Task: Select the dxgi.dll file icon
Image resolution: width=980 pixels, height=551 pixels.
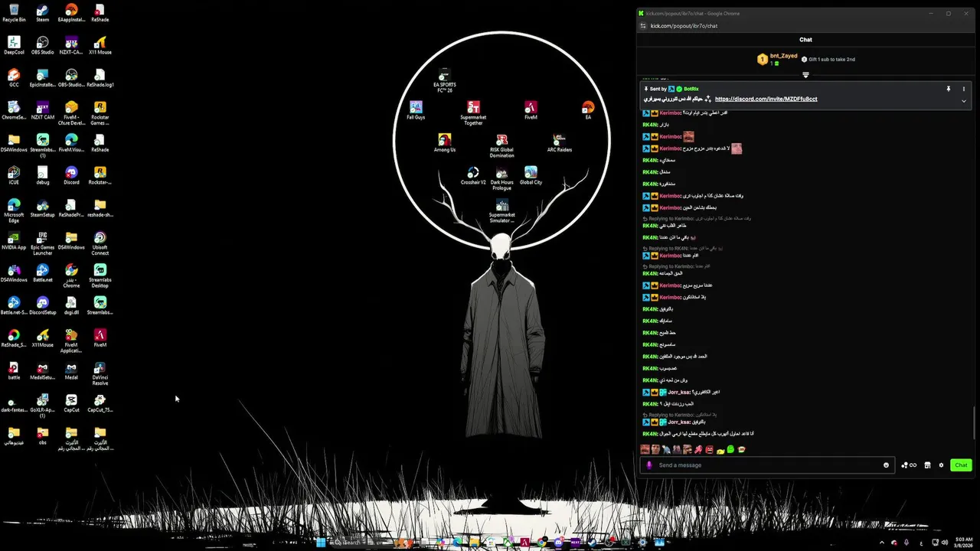Action: point(71,305)
